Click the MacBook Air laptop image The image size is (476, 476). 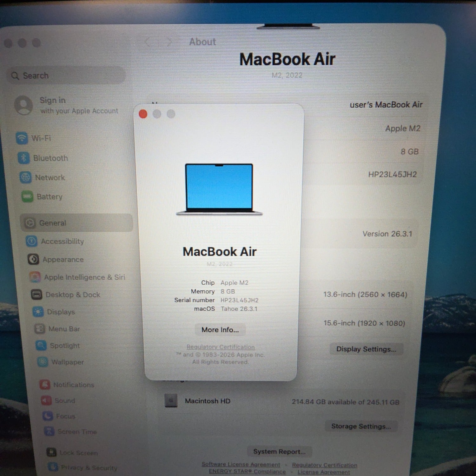[x=220, y=190]
